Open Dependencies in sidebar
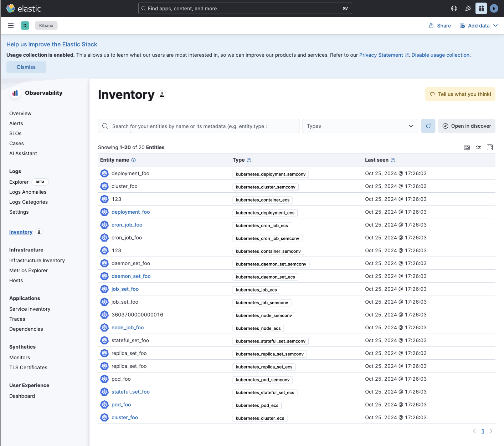This screenshot has height=446, width=504. [26, 329]
